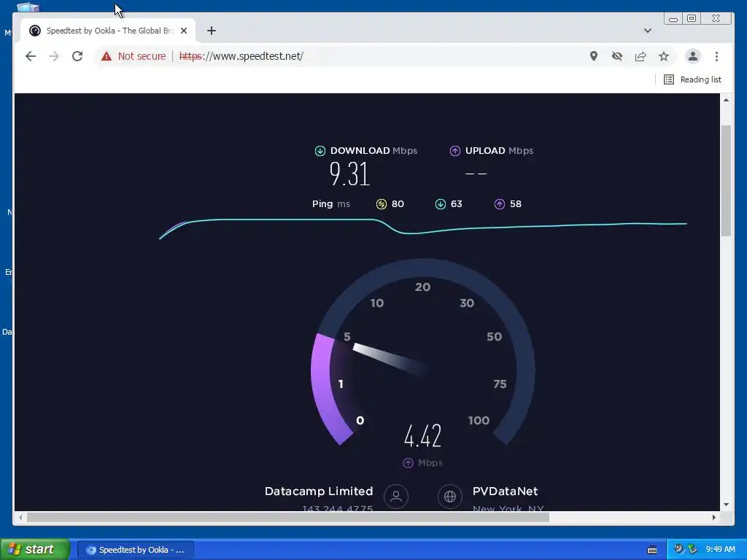Click the keyboard icon in the taskbar
The height and width of the screenshot is (560, 747).
[x=652, y=550]
